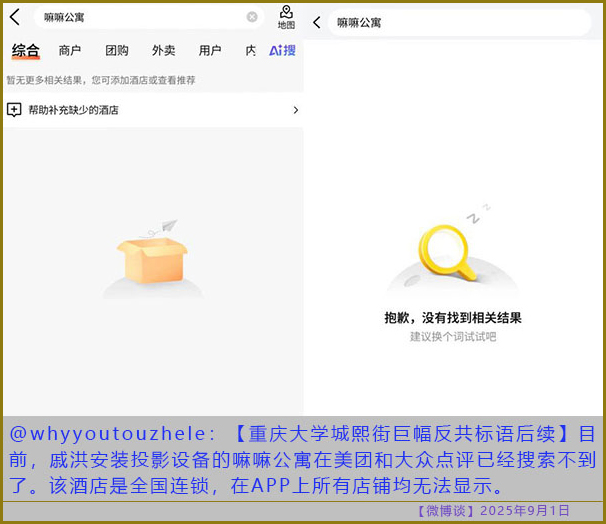Go back from the 抱歉 no-results screen

pyautogui.click(x=317, y=22)
